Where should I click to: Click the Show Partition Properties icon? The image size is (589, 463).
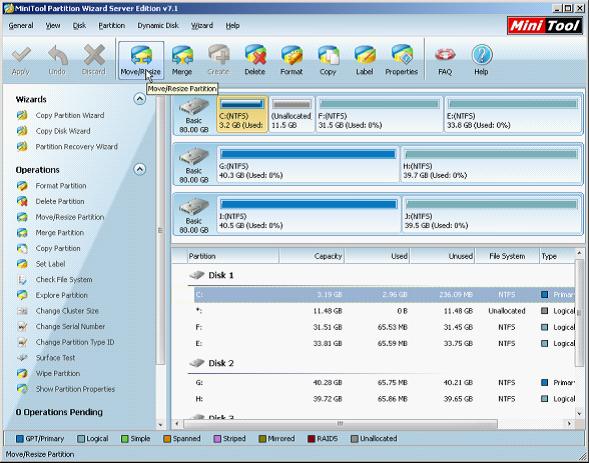[22, 389]
